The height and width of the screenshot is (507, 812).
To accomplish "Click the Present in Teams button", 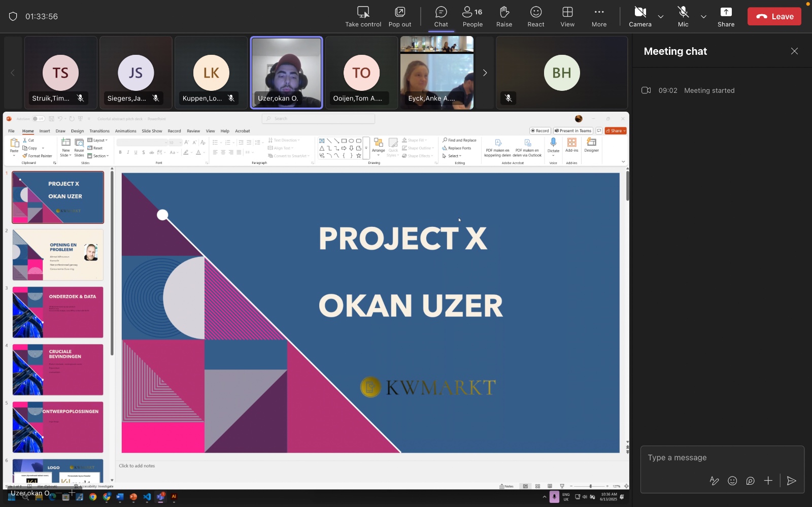I will click(573, 130).
